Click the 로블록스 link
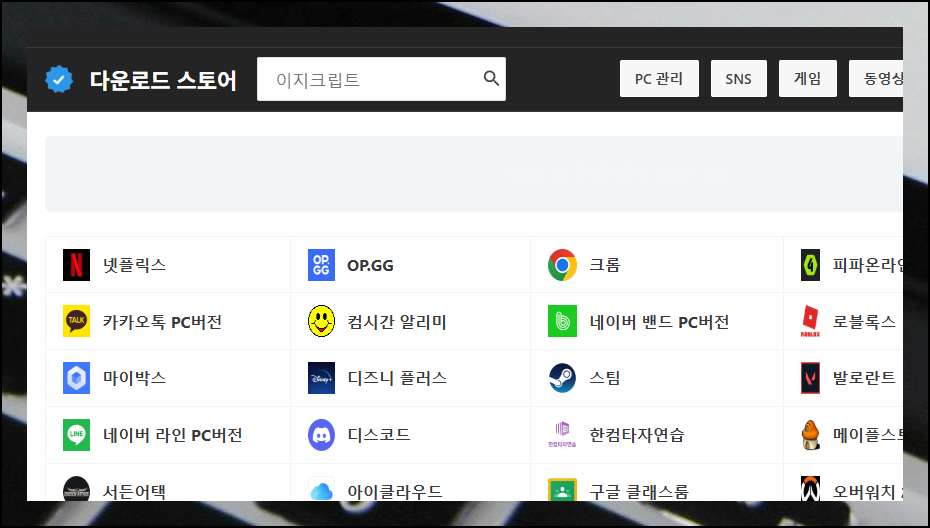The image size is (930, 528). [x=864, y=322]
